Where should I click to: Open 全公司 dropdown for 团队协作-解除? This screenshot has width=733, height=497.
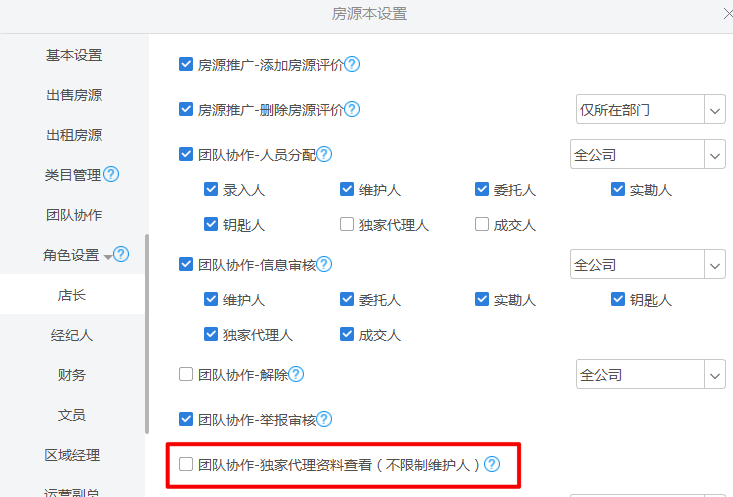(651, 374)
